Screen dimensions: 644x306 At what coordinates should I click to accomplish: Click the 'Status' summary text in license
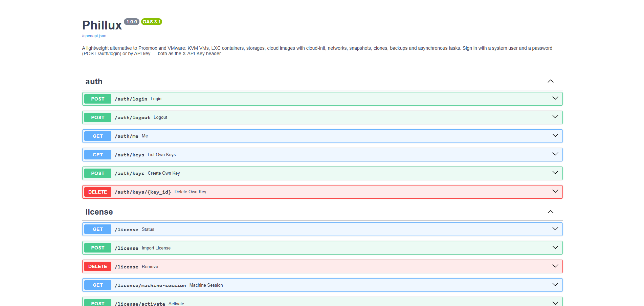pyautogui.click(x=148, y=230)
